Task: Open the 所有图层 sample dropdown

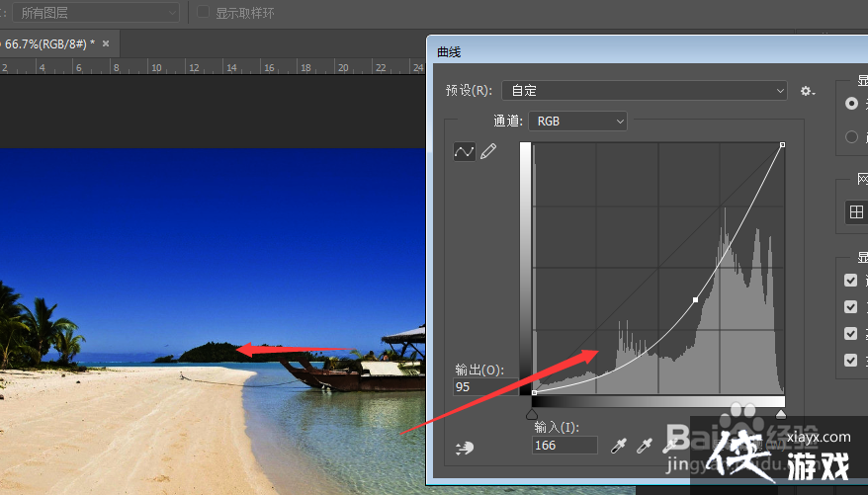Action: [97, 13]
